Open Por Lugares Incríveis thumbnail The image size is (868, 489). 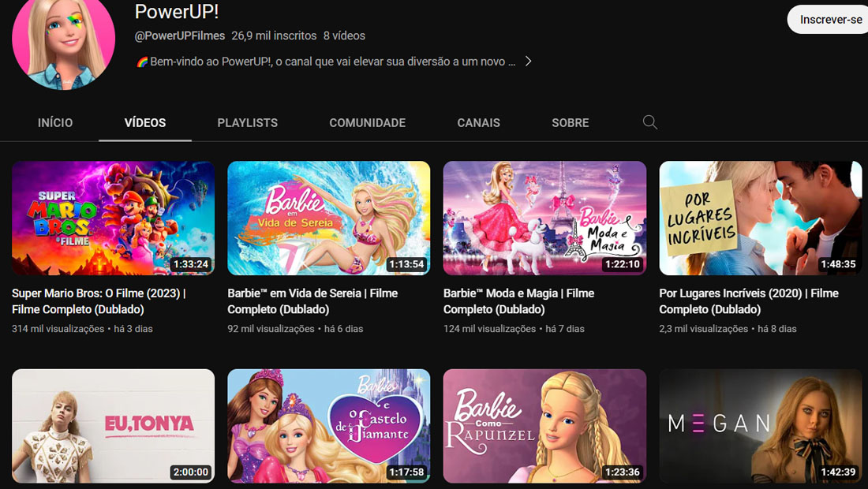[x=761, y=218]
